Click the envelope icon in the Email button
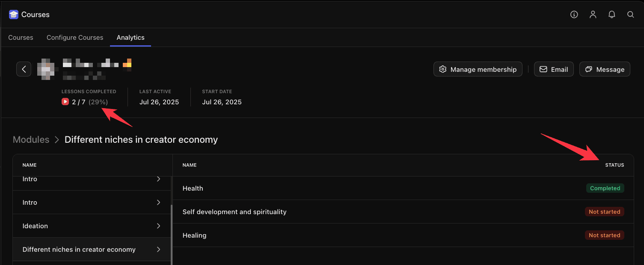Screen dimensions: 644x265 543,69
